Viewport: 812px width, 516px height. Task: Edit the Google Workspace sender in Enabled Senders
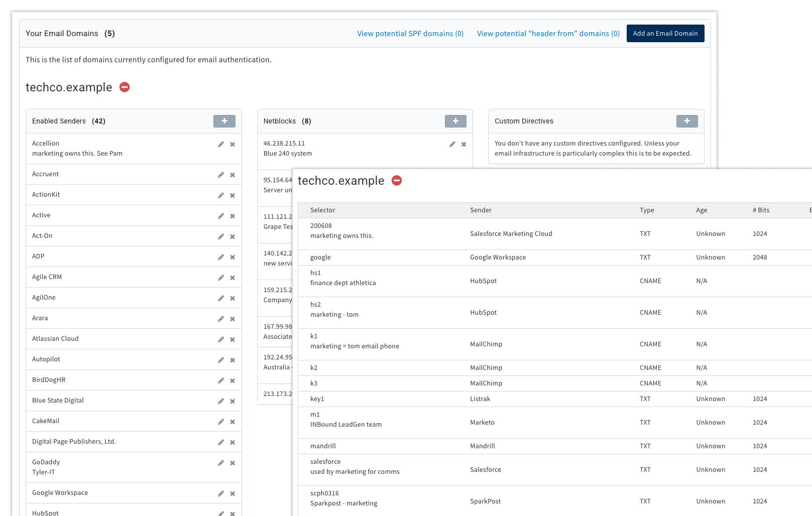(221, 493)
